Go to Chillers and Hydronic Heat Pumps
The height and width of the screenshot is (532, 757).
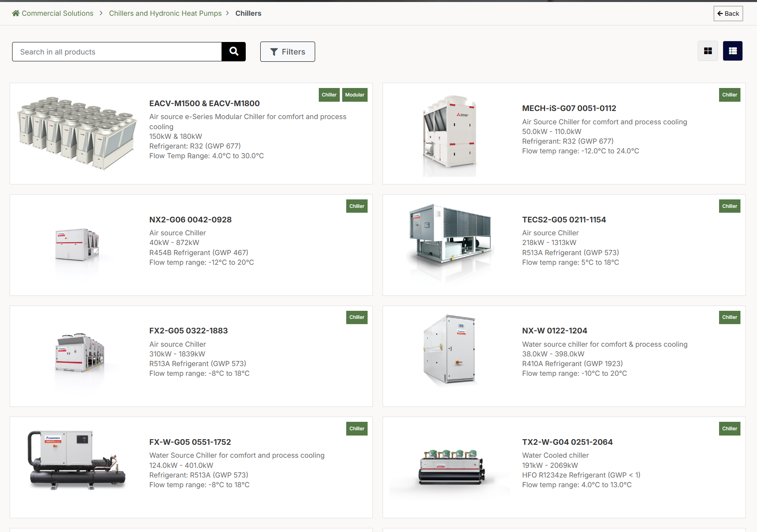click(x=165, y=13)
